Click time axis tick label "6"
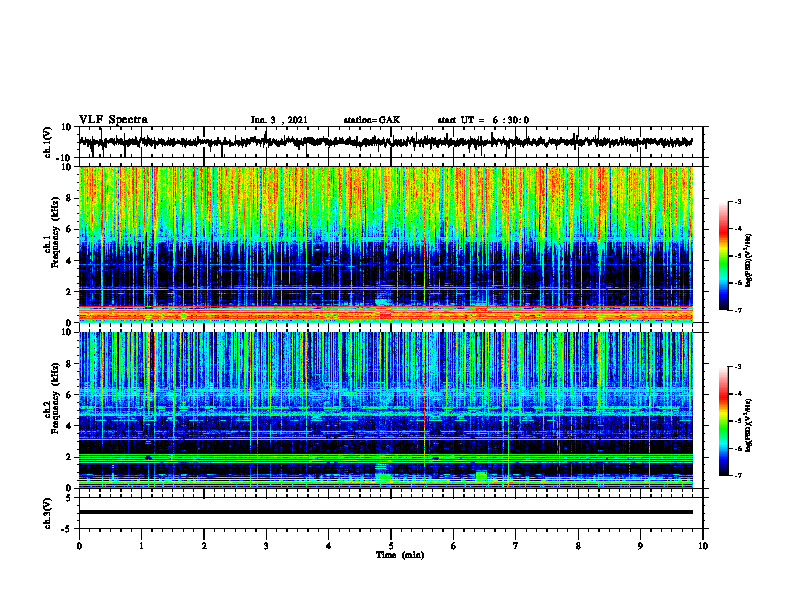792x612 pixels. point(454,546)
